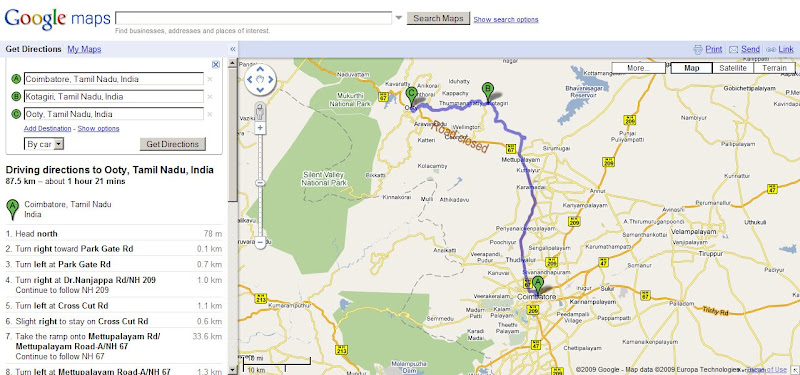Click the zoom slider handle

pyautogui.click(x=260, y=183)
